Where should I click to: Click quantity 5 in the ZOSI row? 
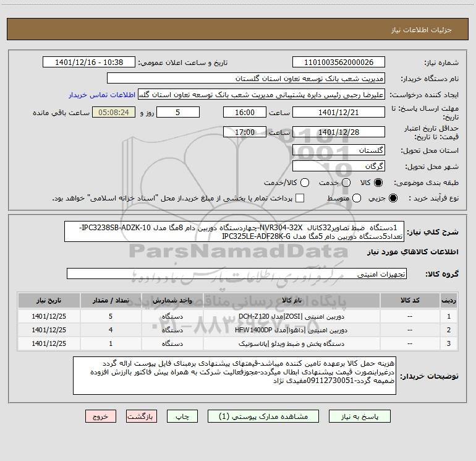pos(111,316)
